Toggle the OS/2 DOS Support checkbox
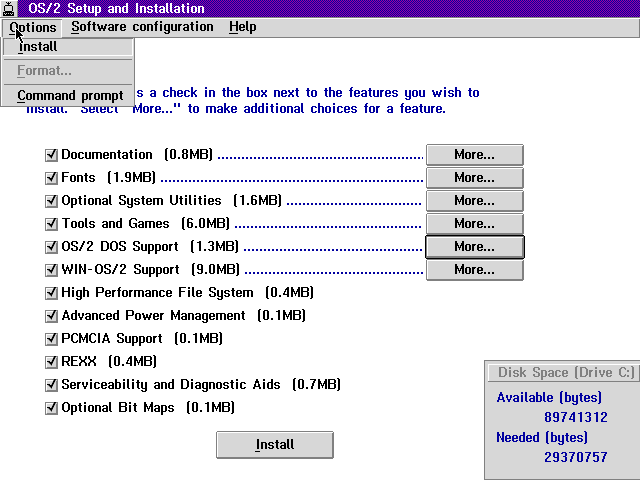This screenshot has width=640, height=480. [x=51, y=247]
